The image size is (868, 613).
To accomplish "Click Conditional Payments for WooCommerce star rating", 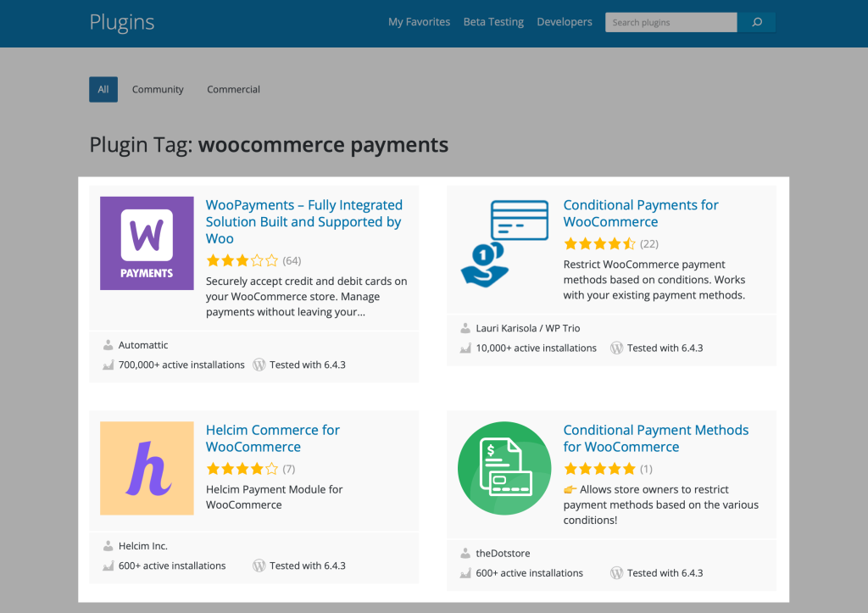I will (x=599, y=244).
